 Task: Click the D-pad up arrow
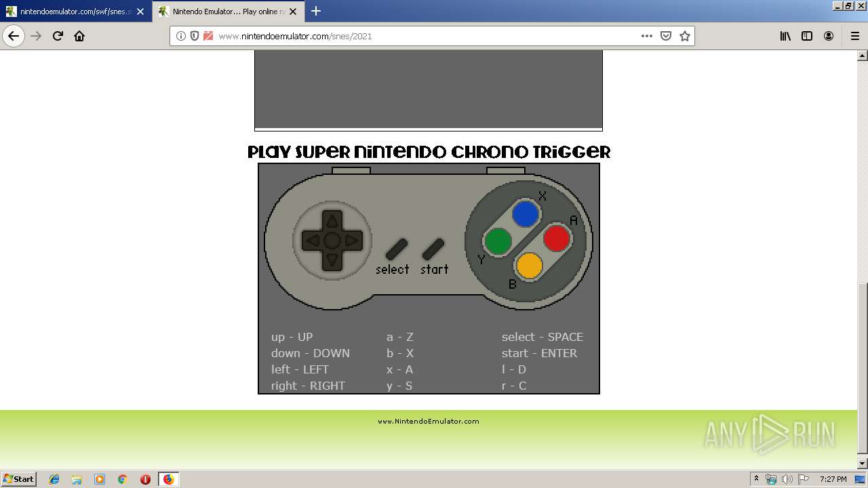coord(332,220)
